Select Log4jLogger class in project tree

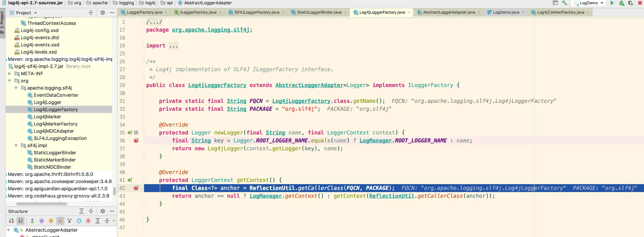coord(47,102)
